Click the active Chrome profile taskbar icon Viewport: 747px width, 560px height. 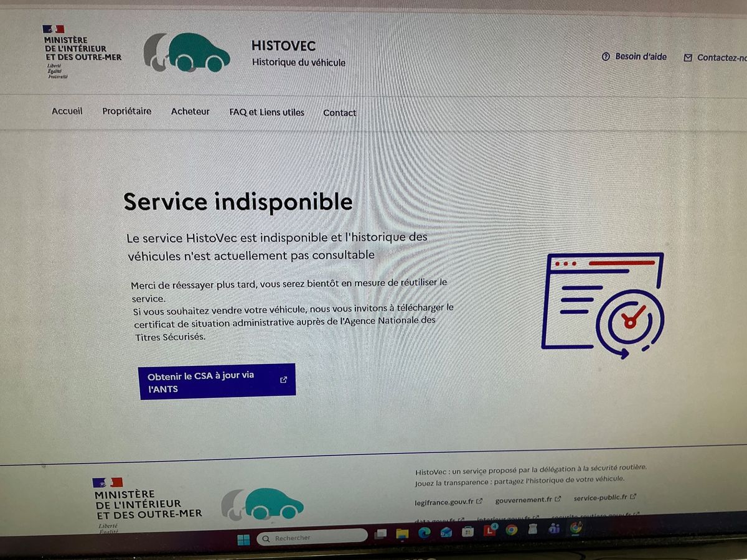(576, 528)
